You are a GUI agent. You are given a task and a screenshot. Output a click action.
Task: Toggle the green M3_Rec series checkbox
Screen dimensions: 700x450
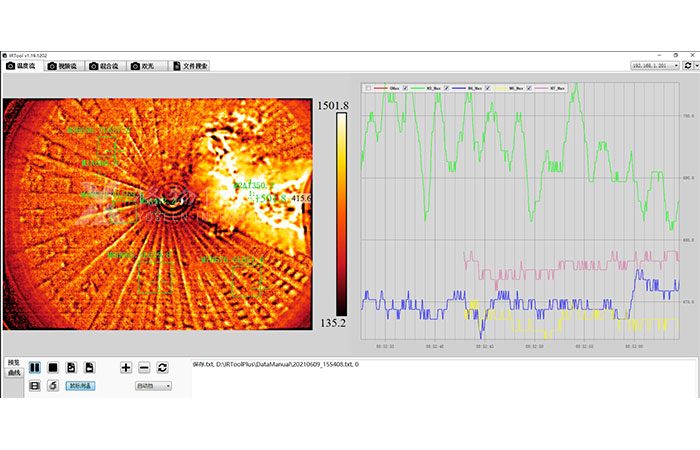tap(405, 88)
